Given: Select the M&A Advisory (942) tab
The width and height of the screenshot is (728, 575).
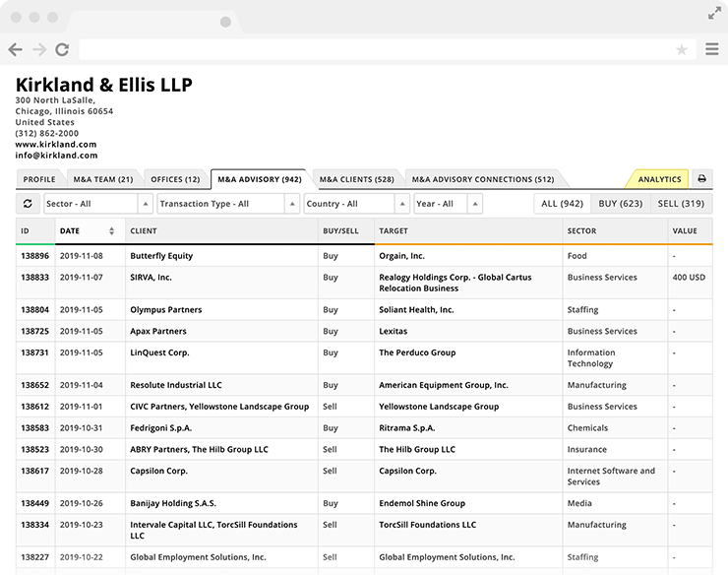Looking at the screenshot, I should point(260,179).
